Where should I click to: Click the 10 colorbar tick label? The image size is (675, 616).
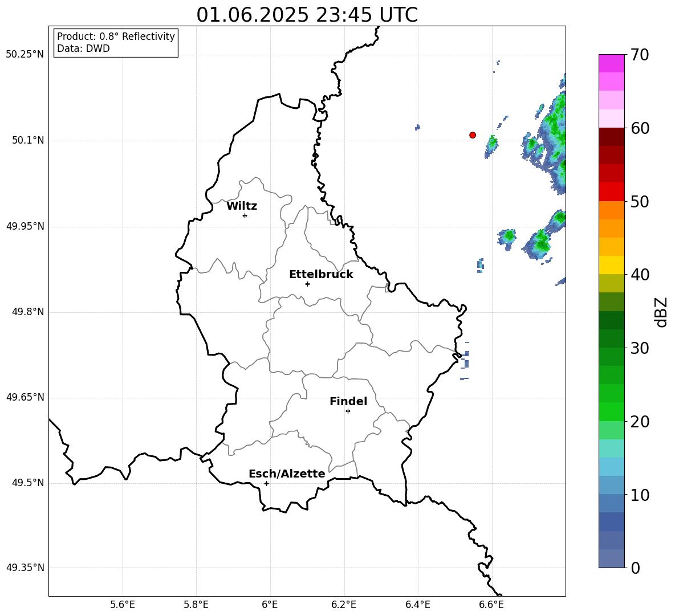click(x=640, y=495)
